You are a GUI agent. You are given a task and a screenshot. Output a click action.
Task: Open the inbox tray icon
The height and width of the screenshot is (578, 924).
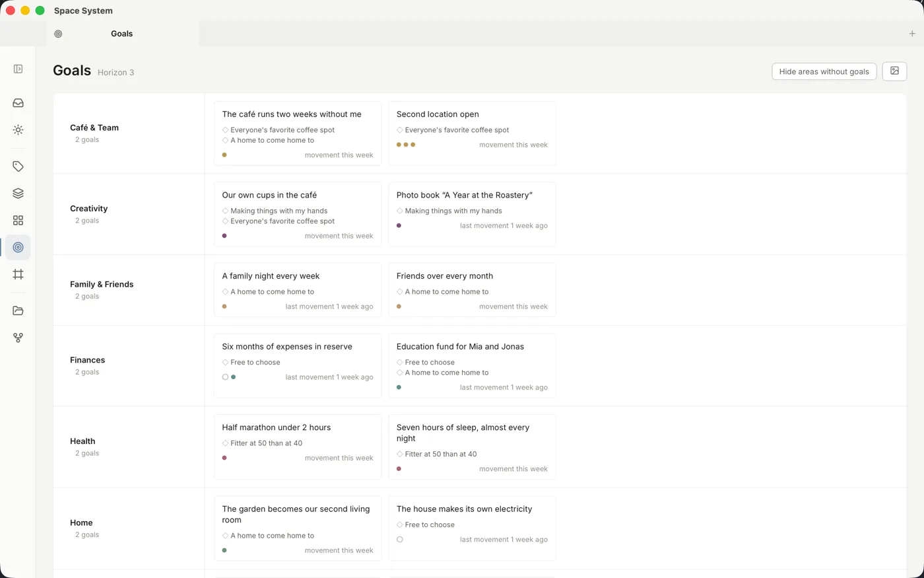pyautogui.click(x=18, y=103)
